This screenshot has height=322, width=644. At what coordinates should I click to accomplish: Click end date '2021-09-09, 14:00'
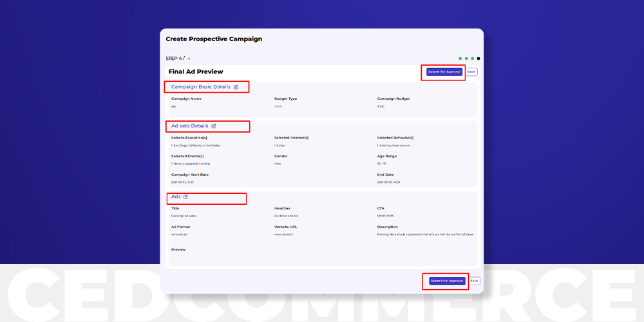pyautogui.click(x=388, y=182)
